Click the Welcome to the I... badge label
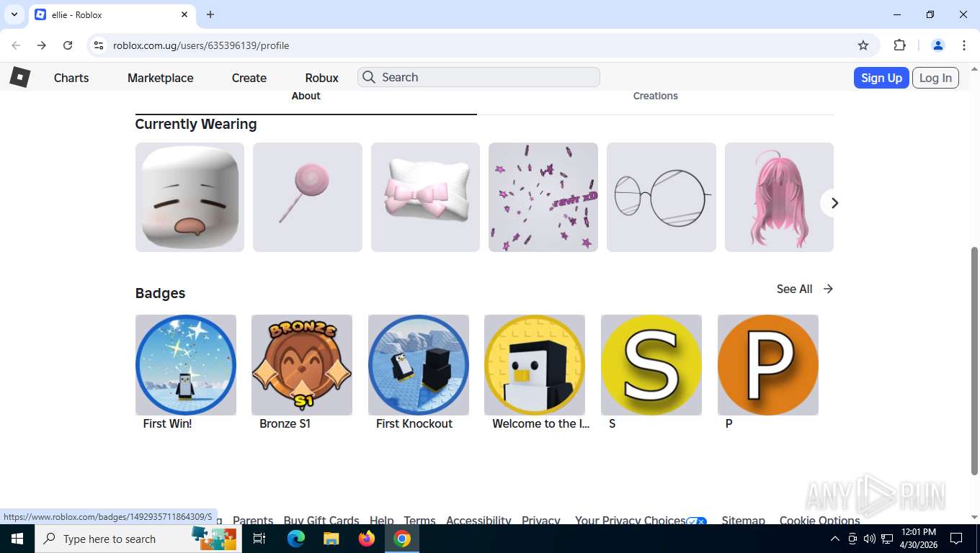Image resolution: width=980 pixels, height=553 pixels. (541, 423)
